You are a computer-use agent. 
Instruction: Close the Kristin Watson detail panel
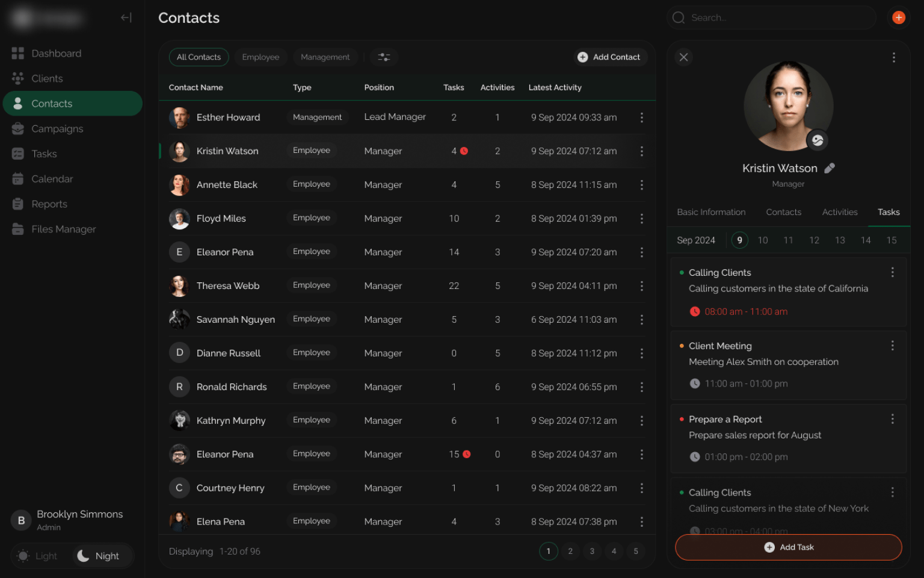click(x=683, y=57)
